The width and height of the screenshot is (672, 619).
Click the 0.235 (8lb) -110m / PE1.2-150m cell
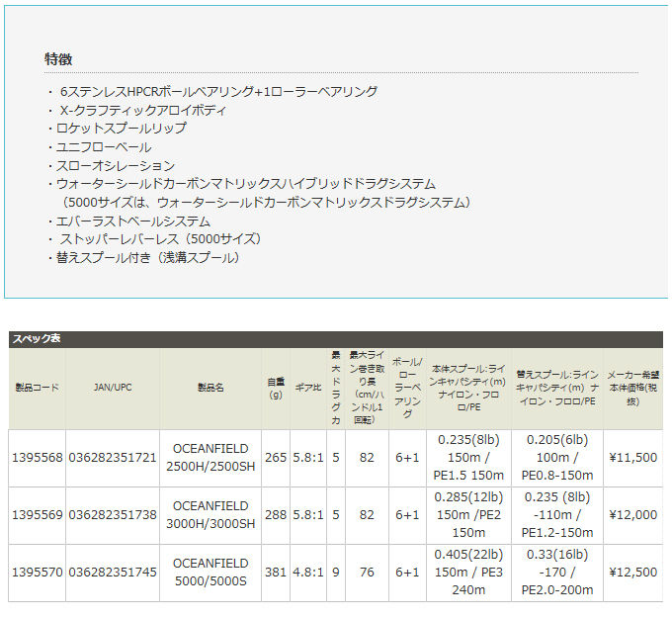557,515
